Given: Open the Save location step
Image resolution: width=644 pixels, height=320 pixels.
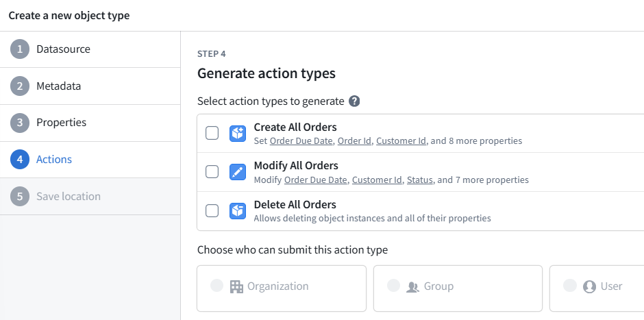Looking at the screenshot, I should point(90,197).
